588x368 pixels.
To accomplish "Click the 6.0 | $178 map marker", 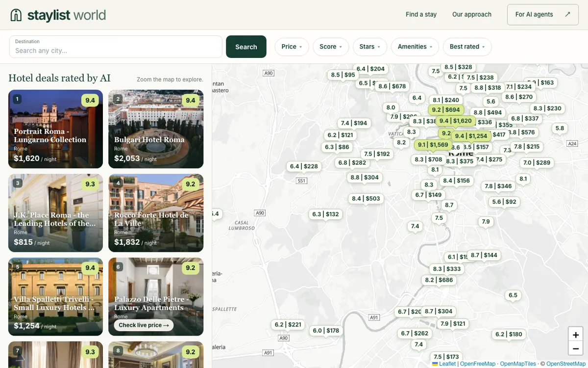I will pos(326,330).
